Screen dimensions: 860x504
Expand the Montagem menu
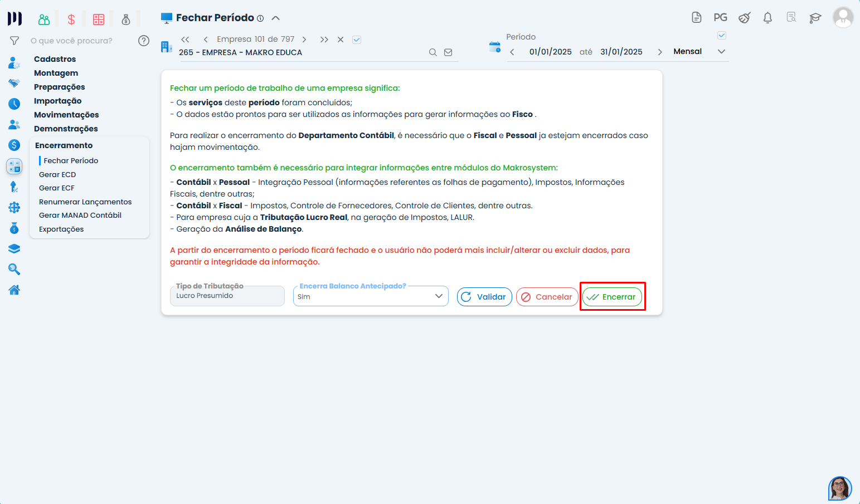[56, 73]
